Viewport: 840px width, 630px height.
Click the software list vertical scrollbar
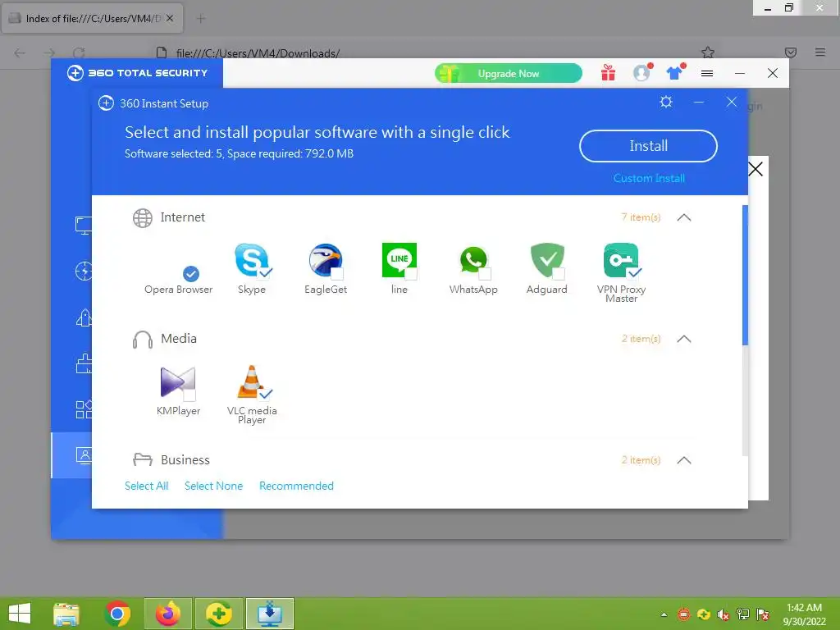click(x=745, y=276)
